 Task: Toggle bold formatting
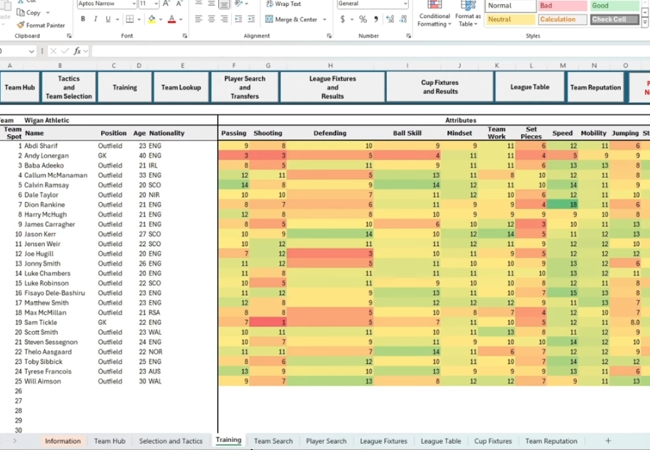click(x=83, y=19)
